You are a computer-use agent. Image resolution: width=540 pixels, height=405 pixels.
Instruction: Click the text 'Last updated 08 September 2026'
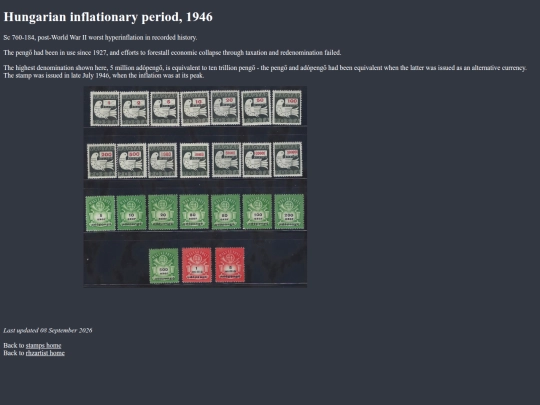[x=48, y=330]
